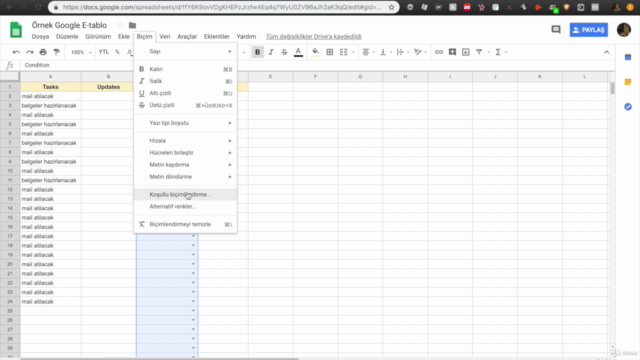This screenshot has height=360, width=640.
Task: Open the Tasks side panel icon
Action: point(628,107)
